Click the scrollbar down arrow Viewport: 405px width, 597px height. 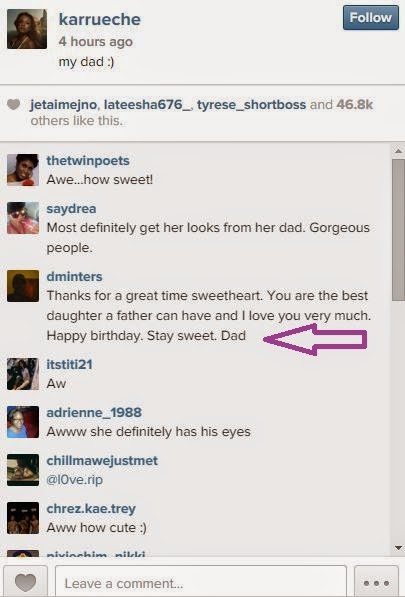coord(398,548)
